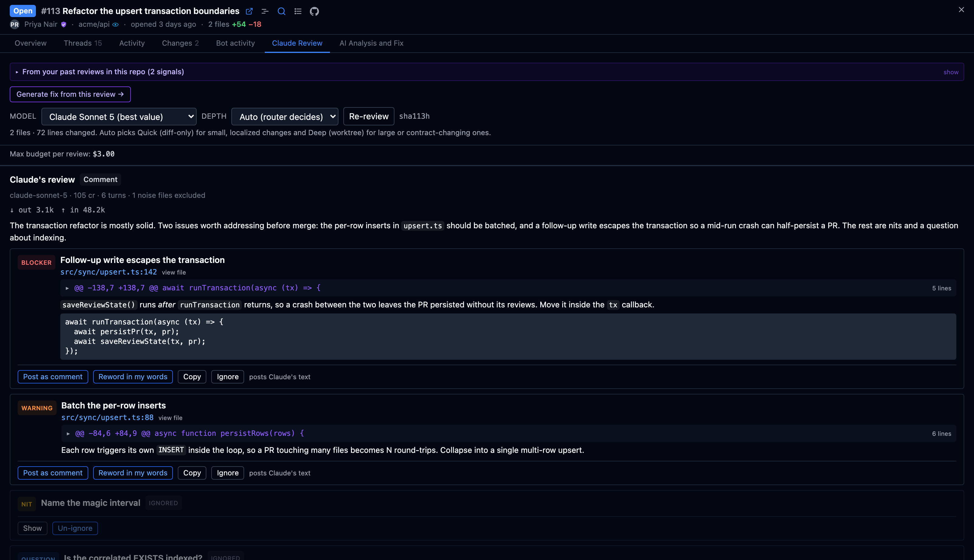
Task: Click 'Follow-up write escapes the transaction' heading
Action: click(142, 260)
